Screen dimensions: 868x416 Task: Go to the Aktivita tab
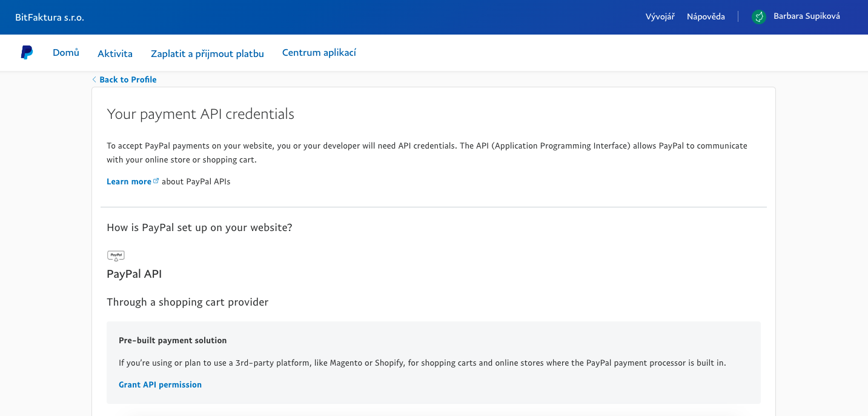click(115, 53)
